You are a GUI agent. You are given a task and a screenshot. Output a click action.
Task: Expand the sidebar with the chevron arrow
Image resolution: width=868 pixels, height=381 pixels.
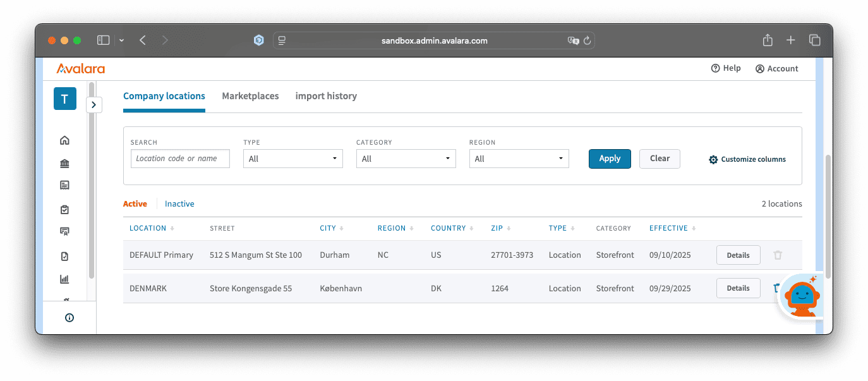pyautogui.click(x=93, y=105)
